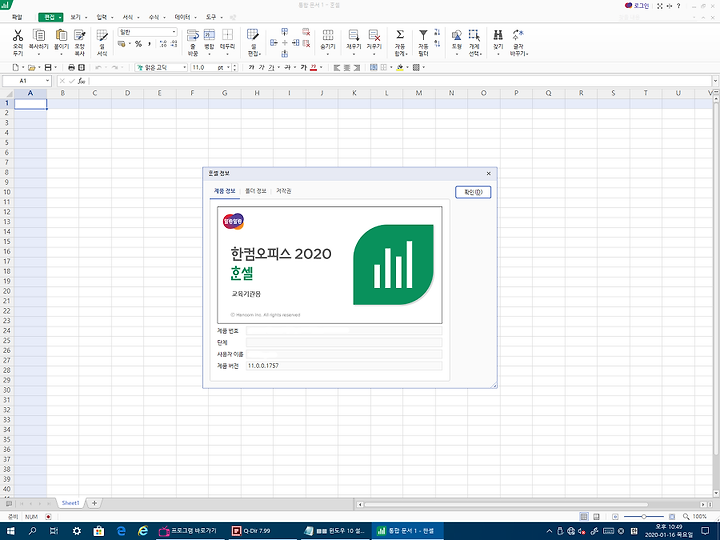Open Cell Format (셀 서식) icon
The image size is (720, 540).
[102, 37]
